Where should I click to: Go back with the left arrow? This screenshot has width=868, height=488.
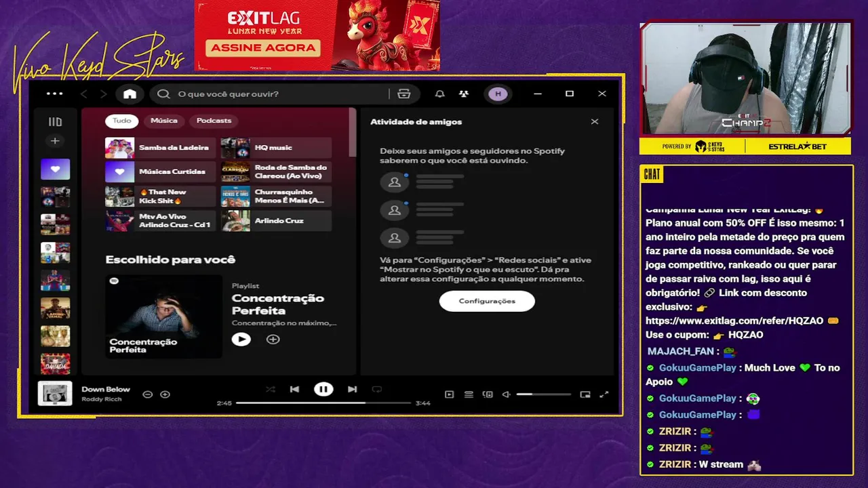click(x=84, y=94)
